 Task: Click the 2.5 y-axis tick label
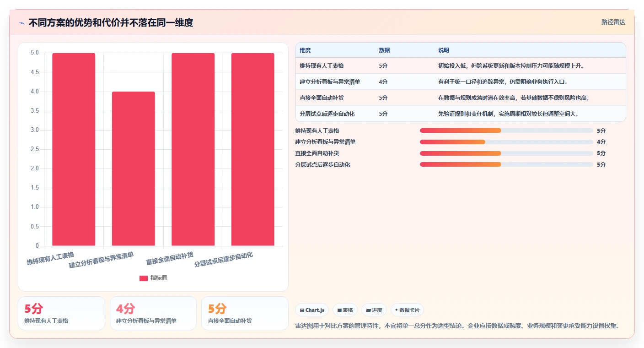click(35, 149)
